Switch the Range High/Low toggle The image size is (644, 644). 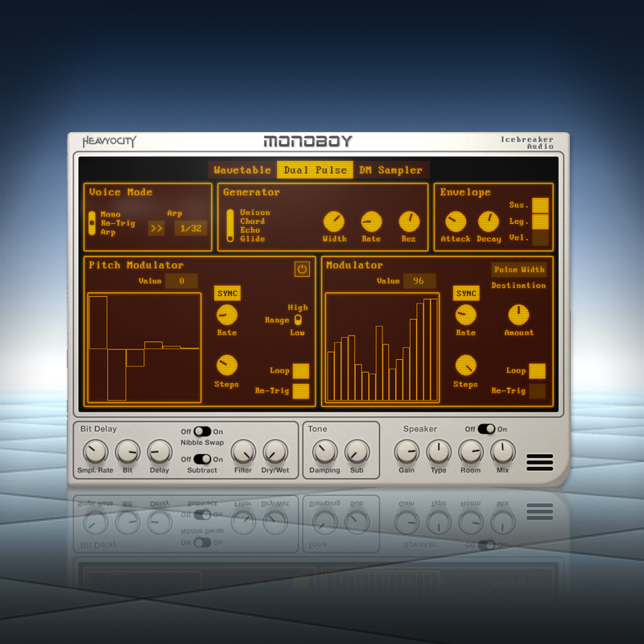pos(298,320)
